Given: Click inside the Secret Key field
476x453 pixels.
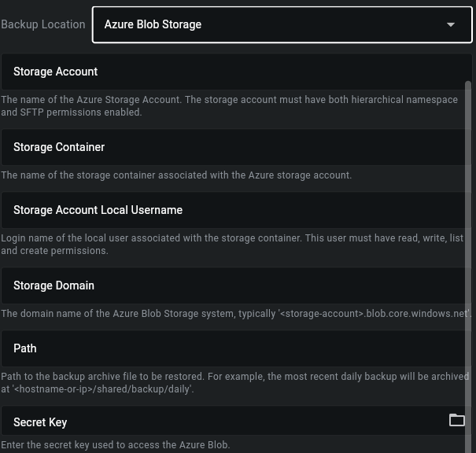Looking at the screenshot, I should [x=225, y=421].
